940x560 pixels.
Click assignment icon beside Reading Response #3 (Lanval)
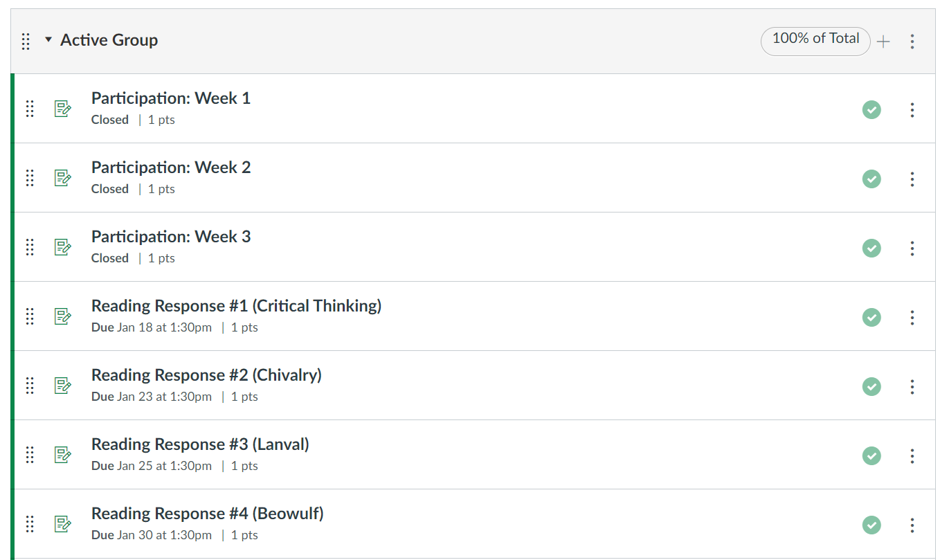(63, 455)
